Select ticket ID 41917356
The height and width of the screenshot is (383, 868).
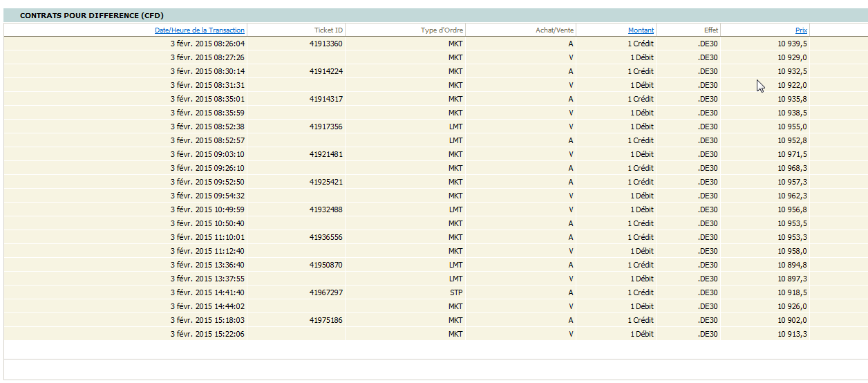coord(326,127)
